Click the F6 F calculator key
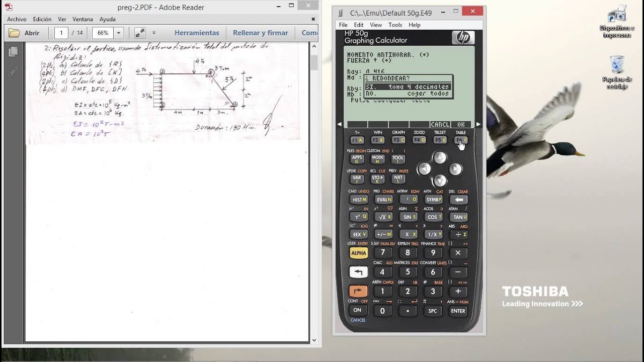This screenshot has width=644, height=362. pos(461,140)
